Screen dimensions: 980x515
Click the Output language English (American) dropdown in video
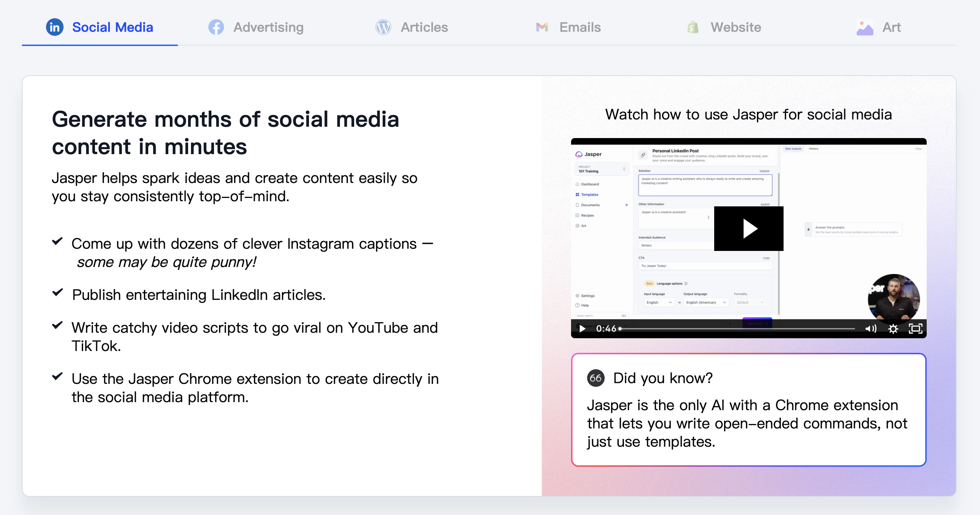point(706,302)
